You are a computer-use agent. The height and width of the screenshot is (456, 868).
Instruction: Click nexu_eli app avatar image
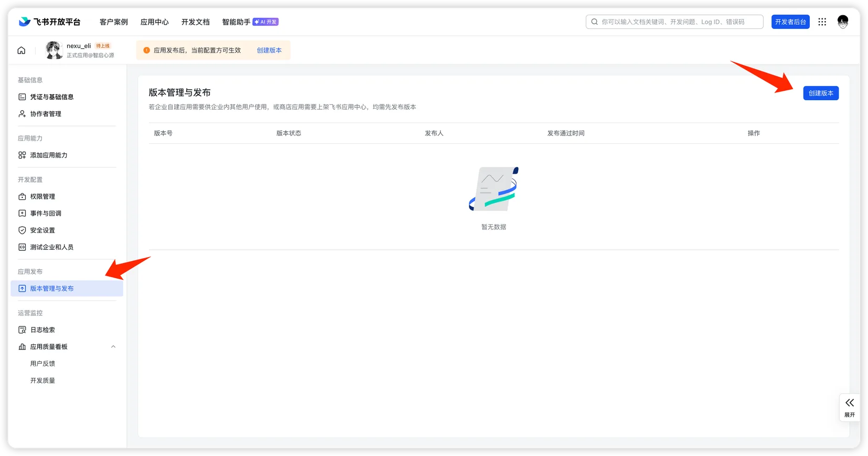click(54, 50)
